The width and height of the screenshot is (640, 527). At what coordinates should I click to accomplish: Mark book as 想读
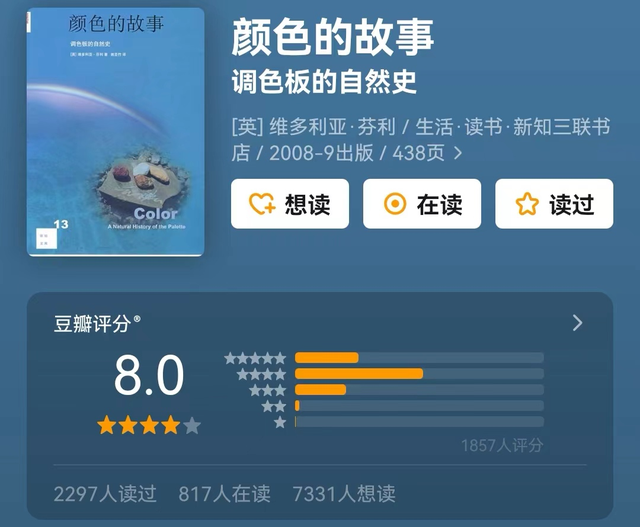pyautogui.click(x=290, y=204)
